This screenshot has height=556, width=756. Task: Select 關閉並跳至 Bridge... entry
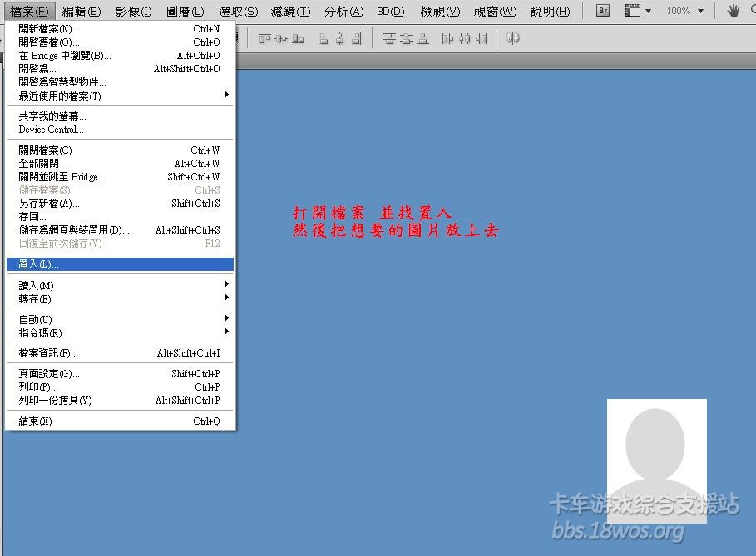click(x=120, y=177)
